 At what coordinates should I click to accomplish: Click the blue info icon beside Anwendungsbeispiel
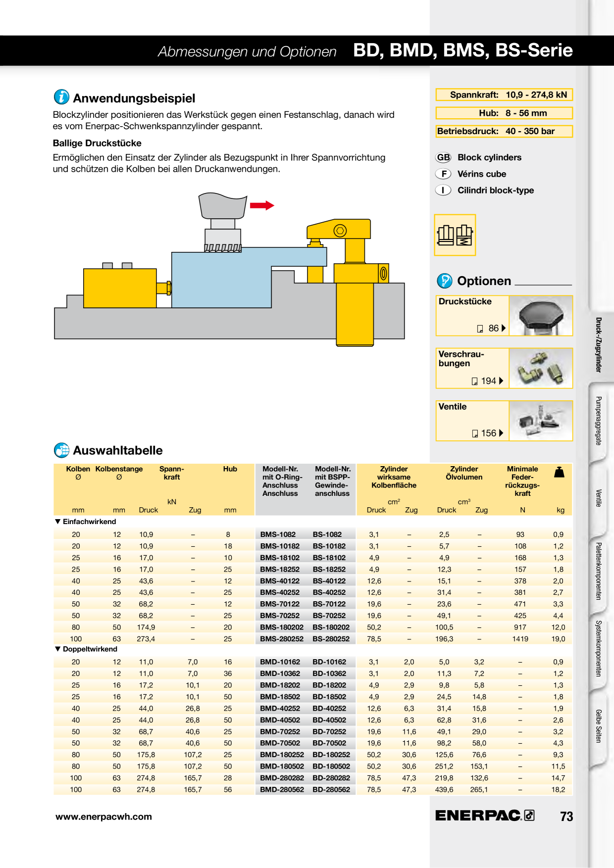61,97
